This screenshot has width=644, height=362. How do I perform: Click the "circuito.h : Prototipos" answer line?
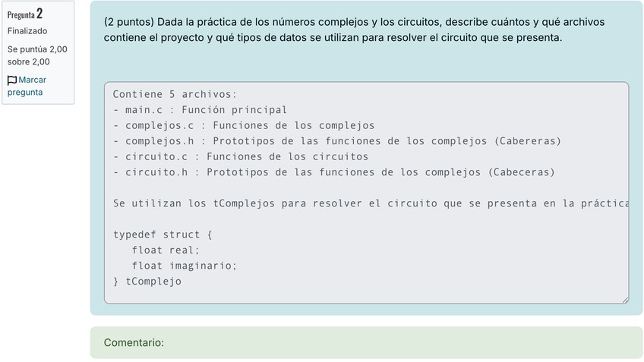pyautogui.click(x=333, y=172)
